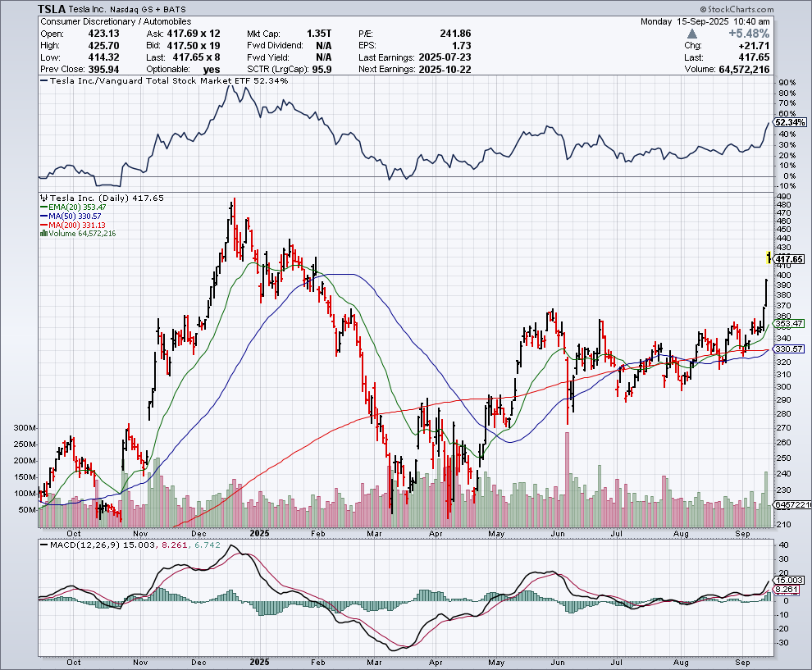Click the header Volume value 64,572,216
This screenshot has width=812, height=670.
(x=744, y=70)
